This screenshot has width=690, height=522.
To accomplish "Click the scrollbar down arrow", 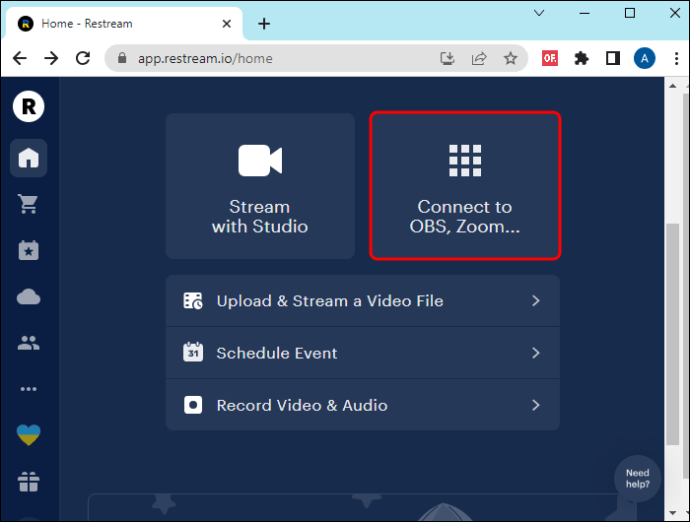I will [x=672, y=513].
